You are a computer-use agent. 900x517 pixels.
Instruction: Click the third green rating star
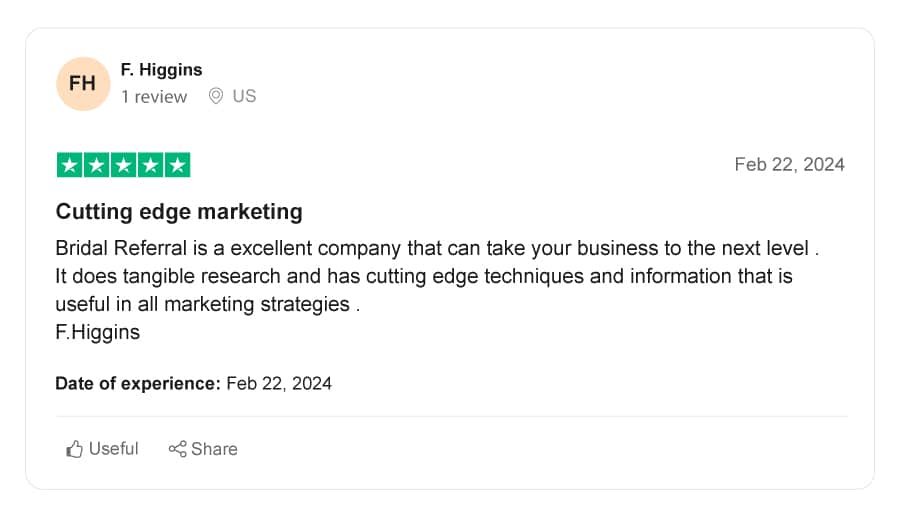click(123, 165)
